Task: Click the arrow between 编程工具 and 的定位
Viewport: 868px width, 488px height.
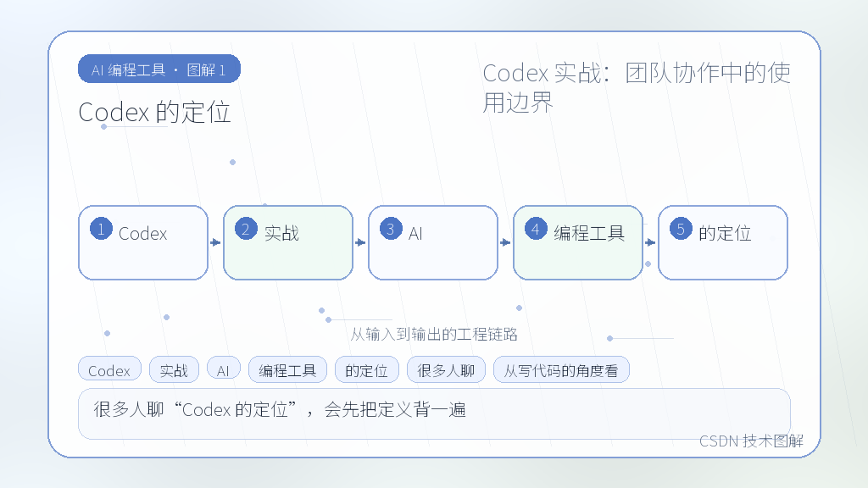Action: tap(650, 242)
